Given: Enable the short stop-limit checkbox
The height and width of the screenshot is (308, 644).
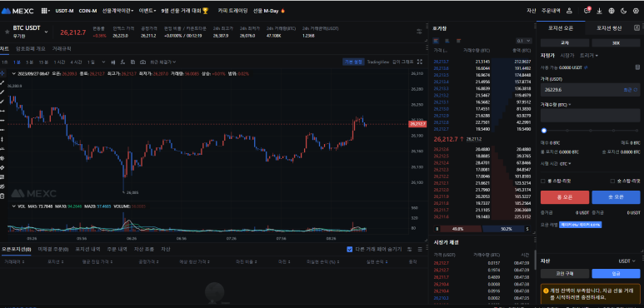Looking at the screenshot, I should click(613, 181).
